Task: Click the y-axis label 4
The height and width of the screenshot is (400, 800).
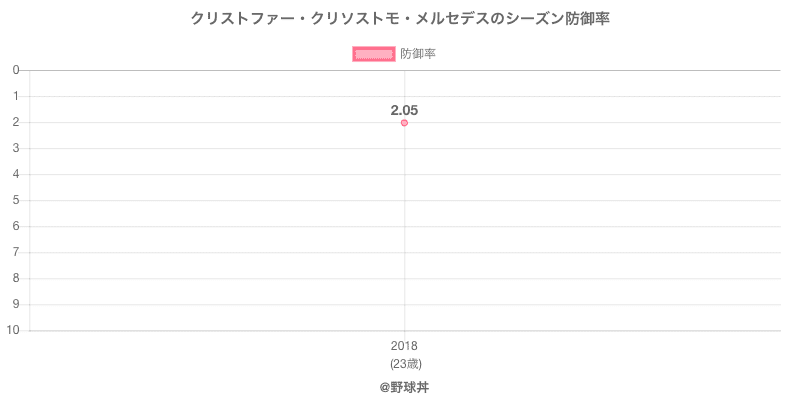Action: pyautogui.click(x=17, y=174)
